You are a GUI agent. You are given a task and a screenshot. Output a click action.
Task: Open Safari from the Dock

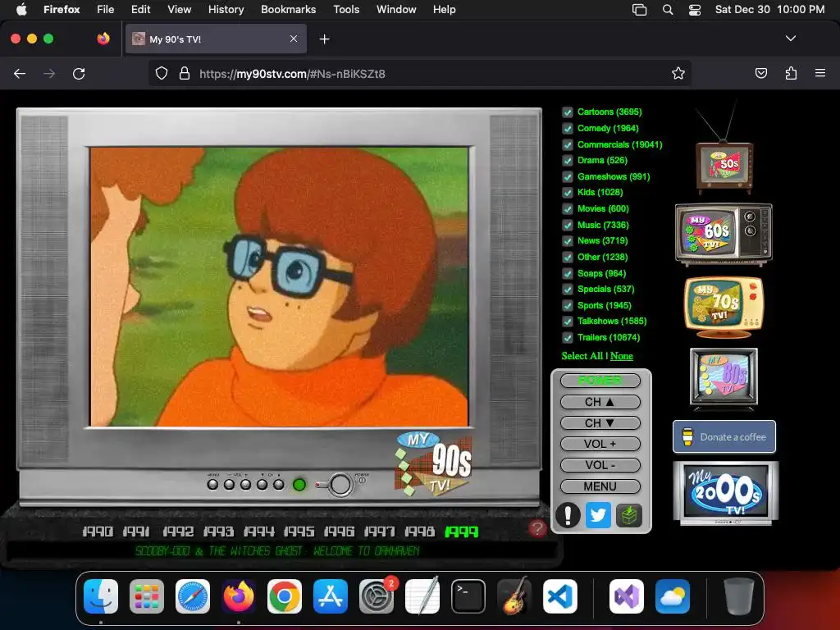pyautogui.click(x=193, y=596)
